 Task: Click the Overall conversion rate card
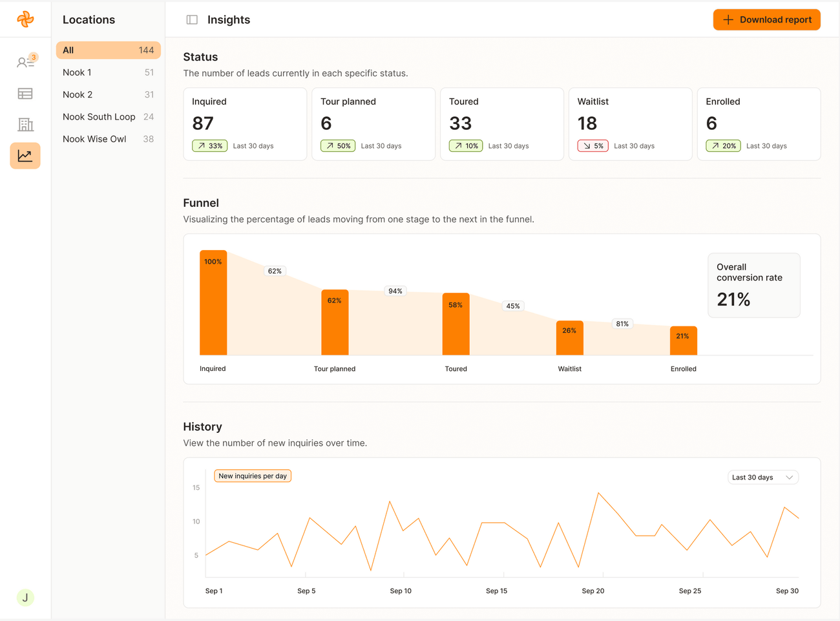pos(753,285)
